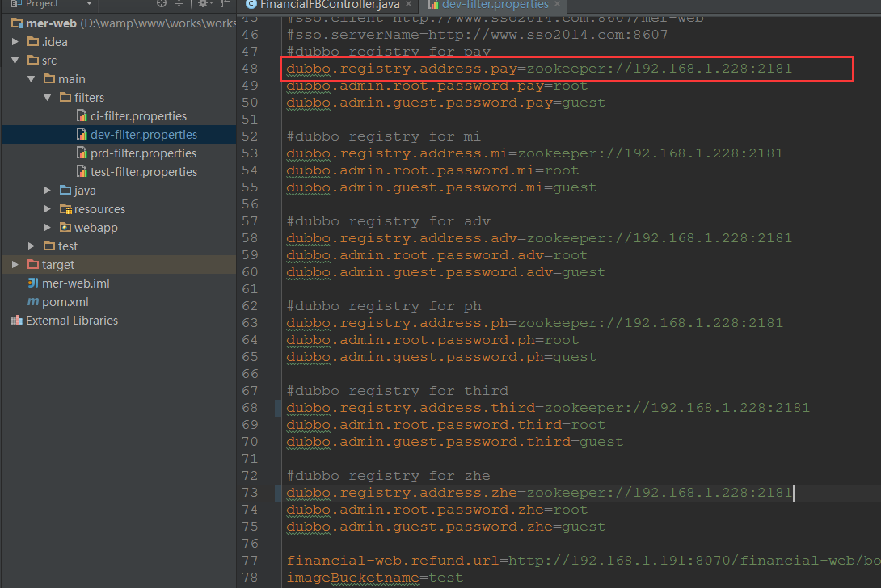Click dubbo.admin.root.password.ph=root line
881x588 pixels.
pos(432,340)
